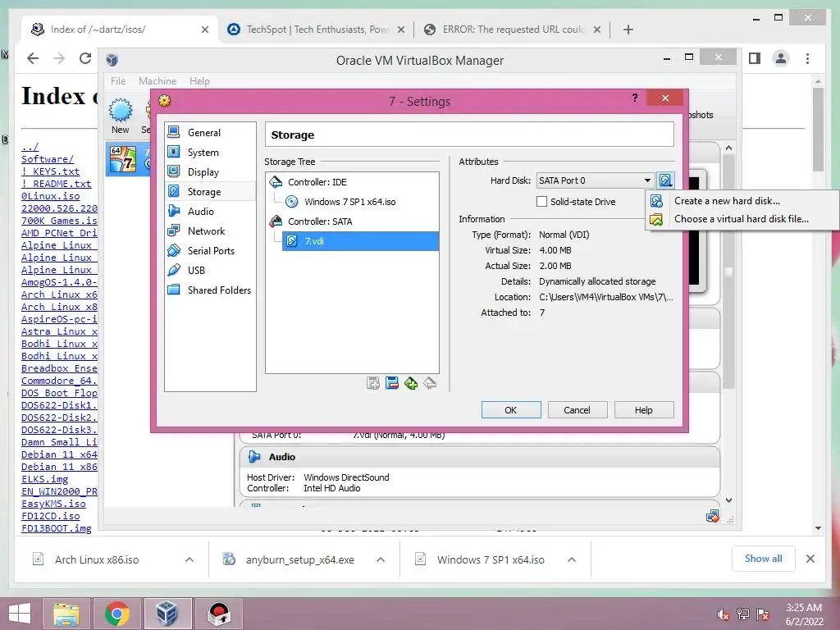Expand Windows 7 SP1 x64.iso download options
The image size is (840, 630).
[572, 559]
